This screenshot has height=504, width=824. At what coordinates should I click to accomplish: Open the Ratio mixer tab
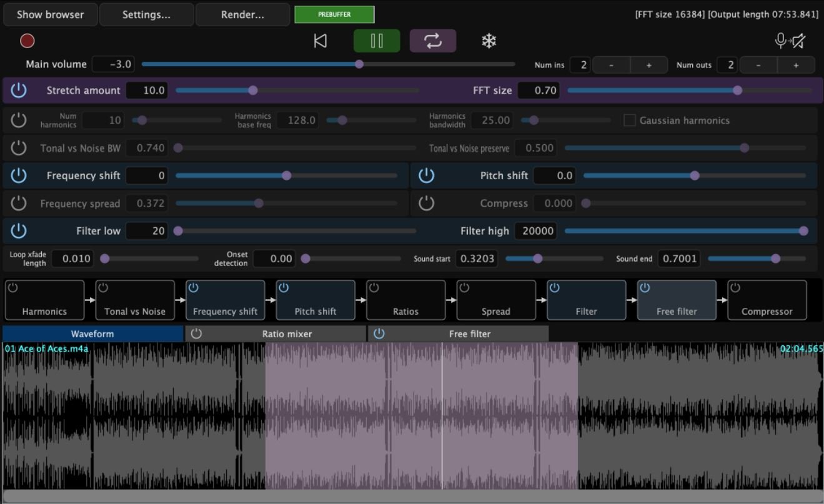click(286, 334)
